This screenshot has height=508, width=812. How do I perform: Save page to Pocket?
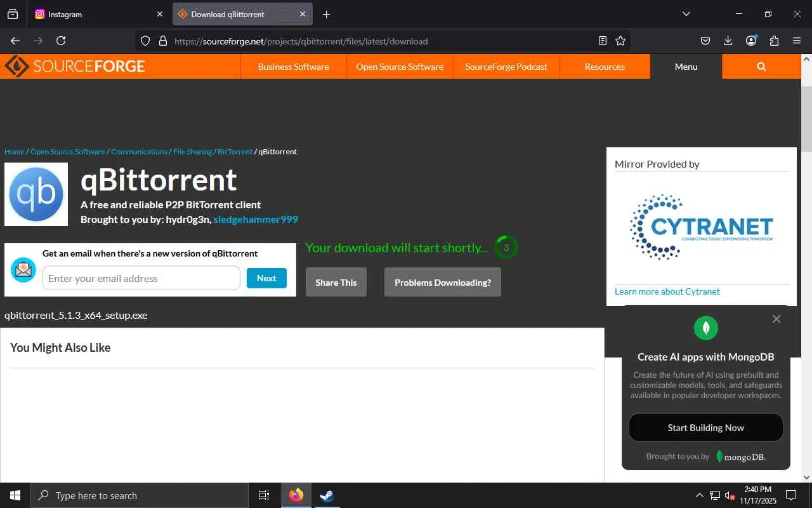(705, 41)
